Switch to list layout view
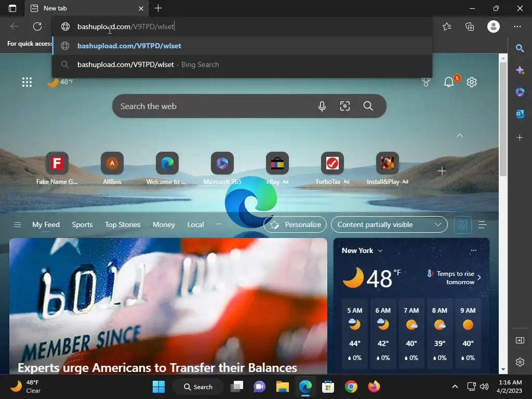532x399 pixels. tap(483, 224)
